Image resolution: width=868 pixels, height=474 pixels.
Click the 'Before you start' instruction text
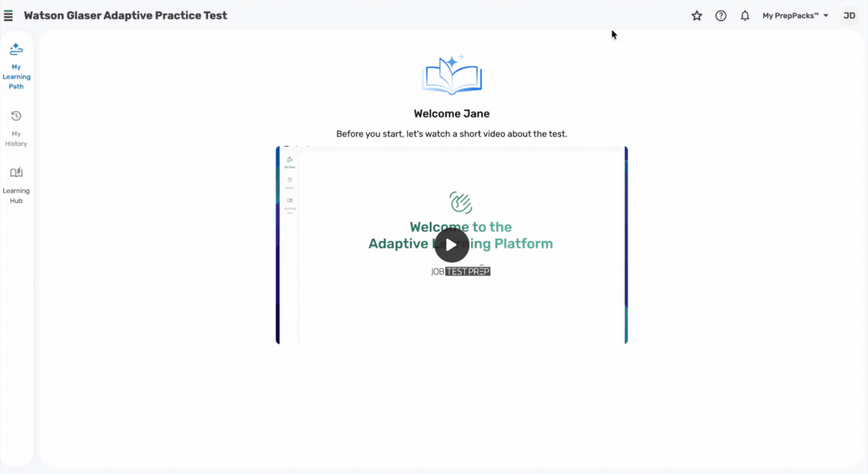(451, 134)
